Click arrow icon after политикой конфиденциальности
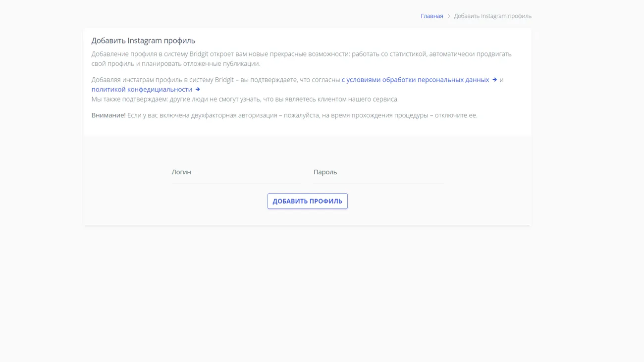This screenshot has width=644, height=362. [x=198, y=90]
